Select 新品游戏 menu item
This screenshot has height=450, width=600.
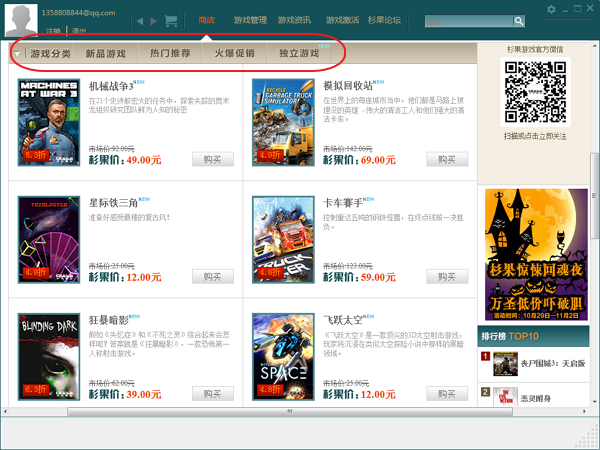(106, 54)
